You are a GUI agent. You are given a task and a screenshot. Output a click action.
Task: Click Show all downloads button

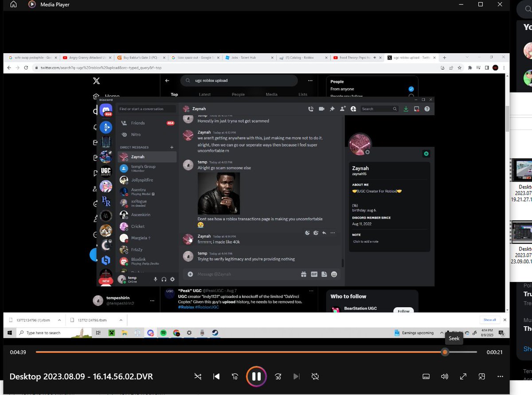(489, 320)
